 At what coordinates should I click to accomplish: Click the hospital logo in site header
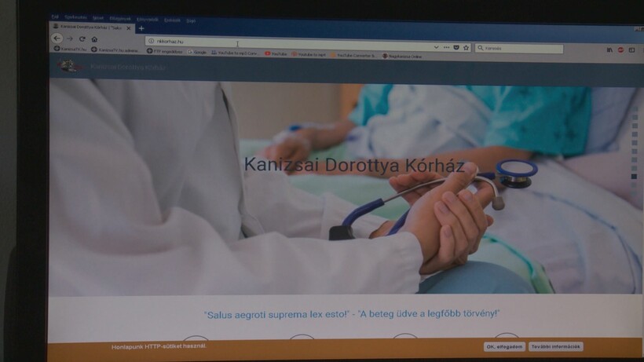[68, 65]
